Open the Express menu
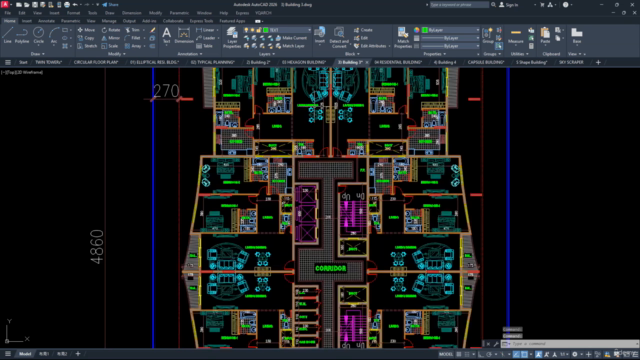 242,13
